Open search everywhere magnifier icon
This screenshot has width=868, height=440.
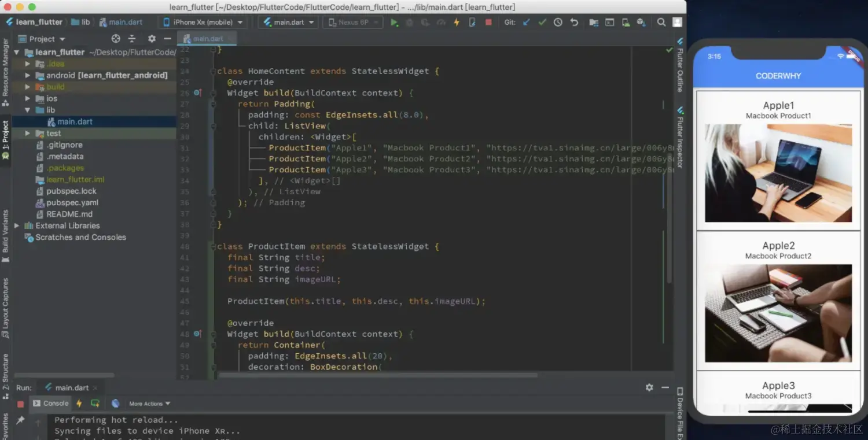tap(661, 22)
